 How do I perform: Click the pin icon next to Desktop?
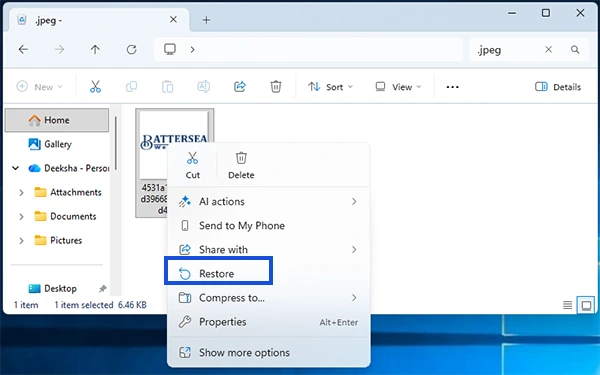103,289
